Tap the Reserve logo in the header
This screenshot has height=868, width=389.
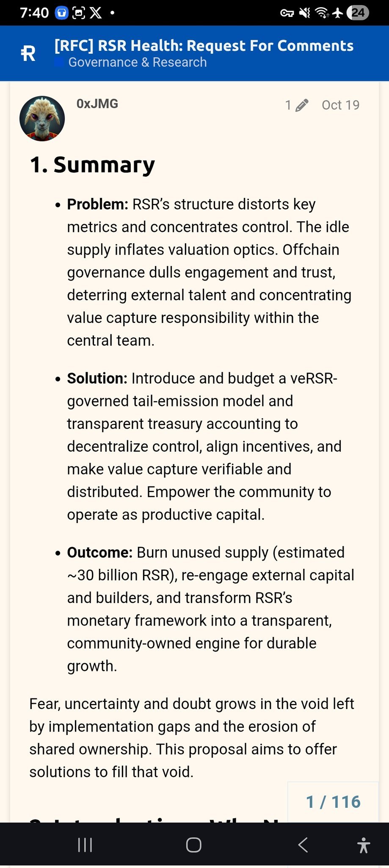[x=28, y=53]
